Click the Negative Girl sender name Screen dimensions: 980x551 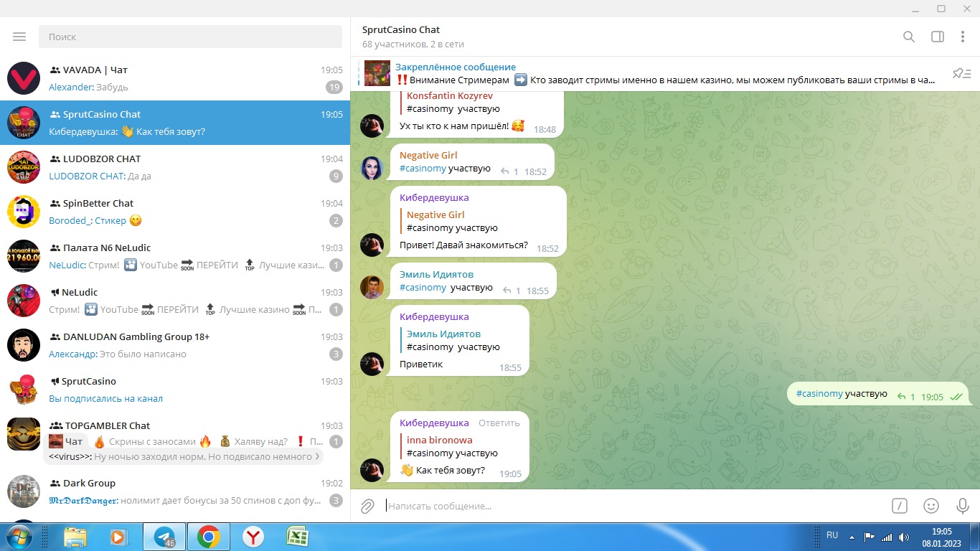[428, 155]
